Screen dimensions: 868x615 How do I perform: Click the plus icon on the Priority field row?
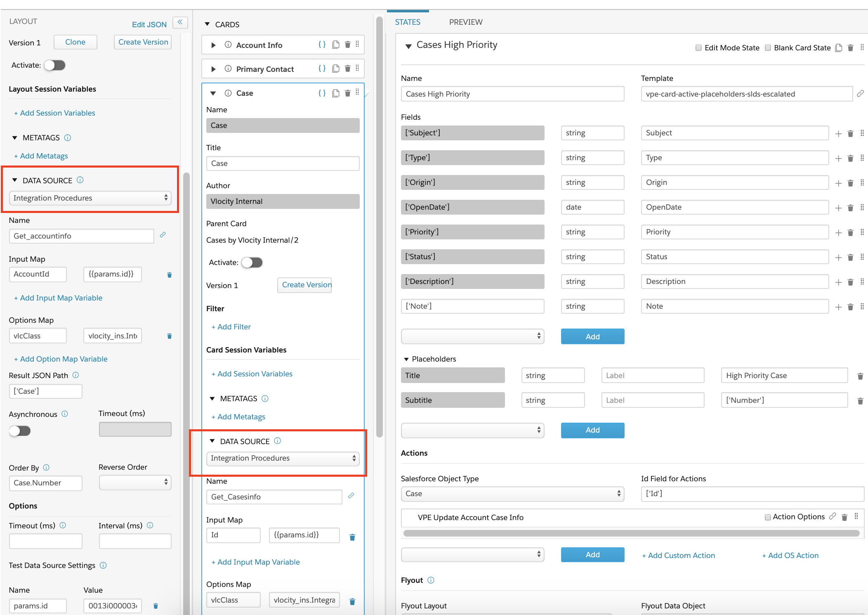tap(838, 232)
